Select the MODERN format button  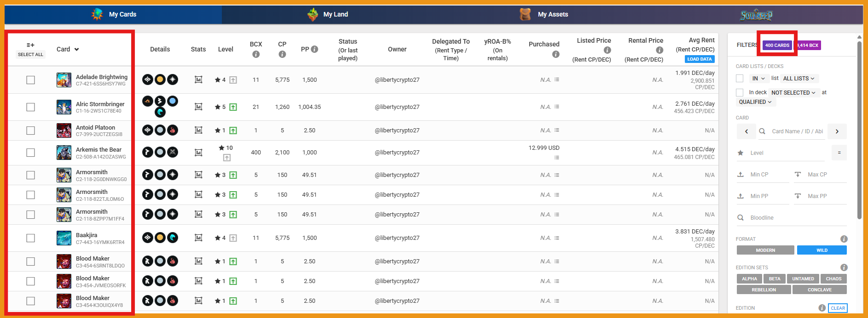(765, 250)
